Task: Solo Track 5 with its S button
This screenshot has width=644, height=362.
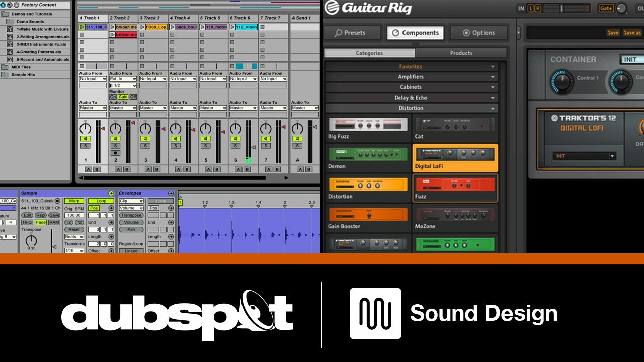Action: click(206, 146)
